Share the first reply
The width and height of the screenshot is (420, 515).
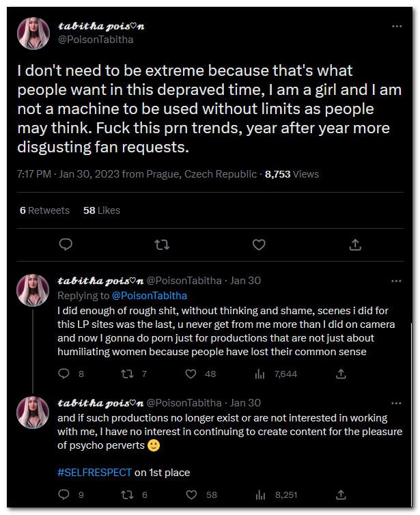pyautogui.click(x=340, y=374)
